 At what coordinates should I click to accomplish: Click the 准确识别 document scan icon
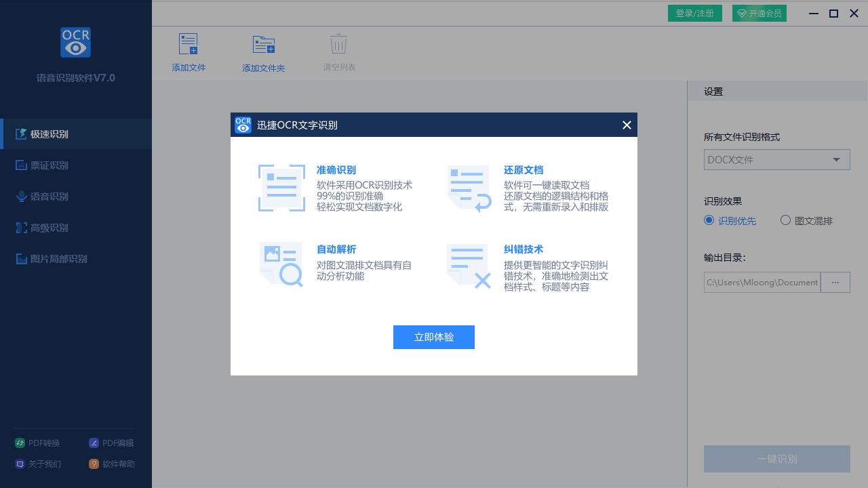tap(281, 188)
